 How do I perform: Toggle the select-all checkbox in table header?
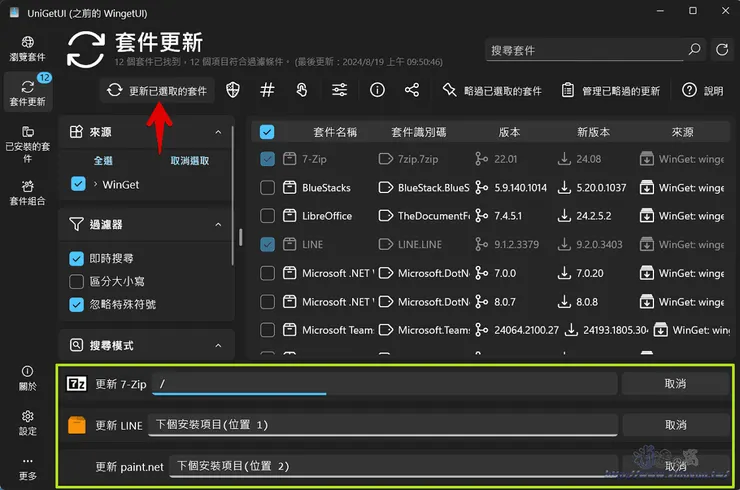point(267,132)
